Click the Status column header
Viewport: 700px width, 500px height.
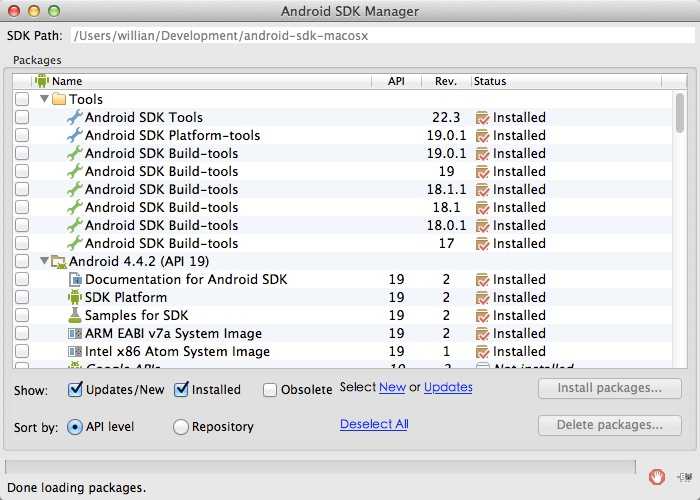pyautogui.click(x=566, y=81)
